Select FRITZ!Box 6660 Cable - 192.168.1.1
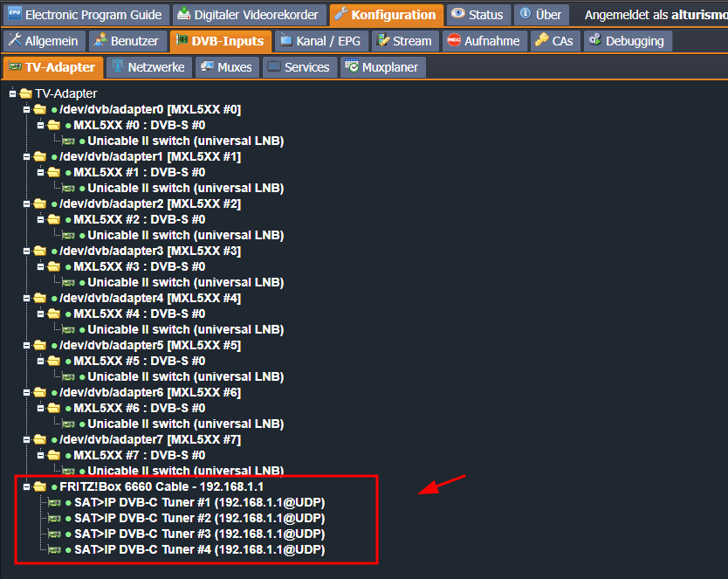The height and width of the screenshot is (579, 728). (161, 486)
